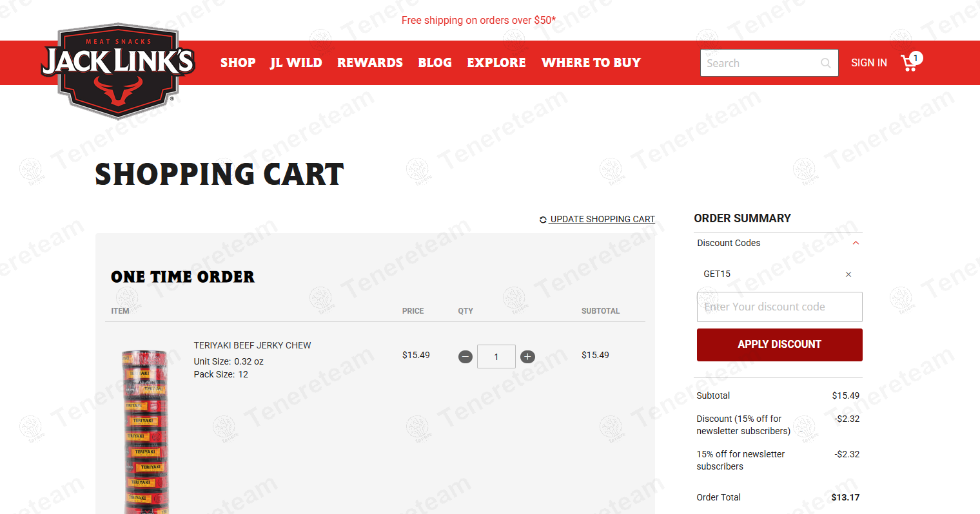Image resolution: width=980 pixels, height=514 pixels.
Task: Open the SHOP menu
Action: point(238,62)
